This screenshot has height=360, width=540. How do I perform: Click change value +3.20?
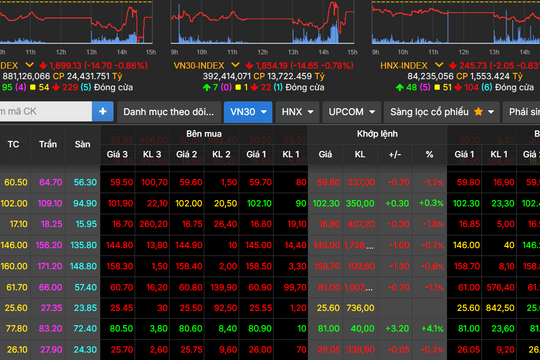[x=397, y=329]
